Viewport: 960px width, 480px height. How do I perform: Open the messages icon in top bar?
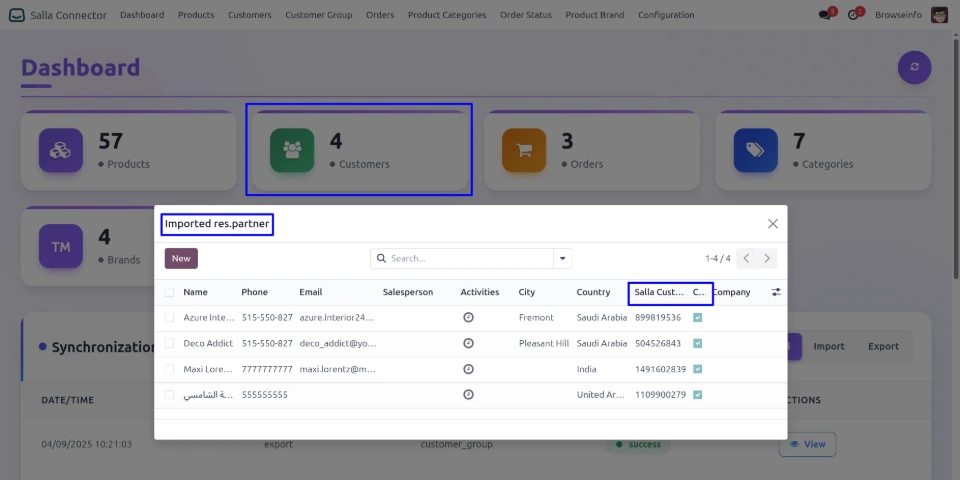(x=825, y=15)
